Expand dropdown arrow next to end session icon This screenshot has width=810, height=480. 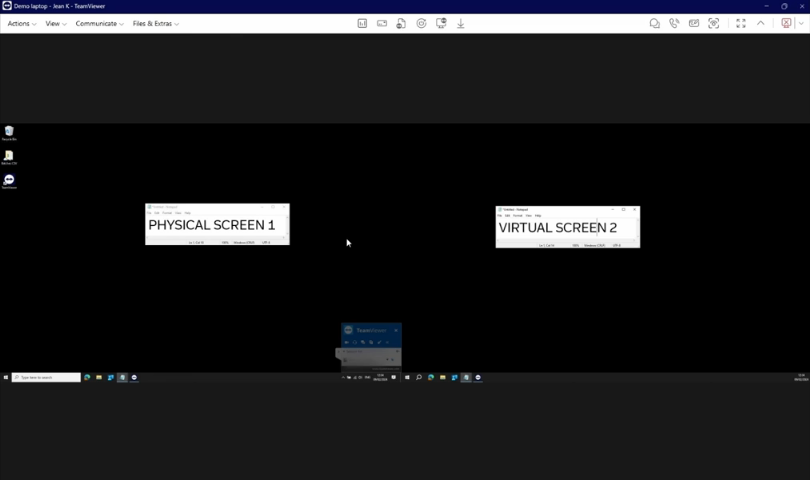801,23
